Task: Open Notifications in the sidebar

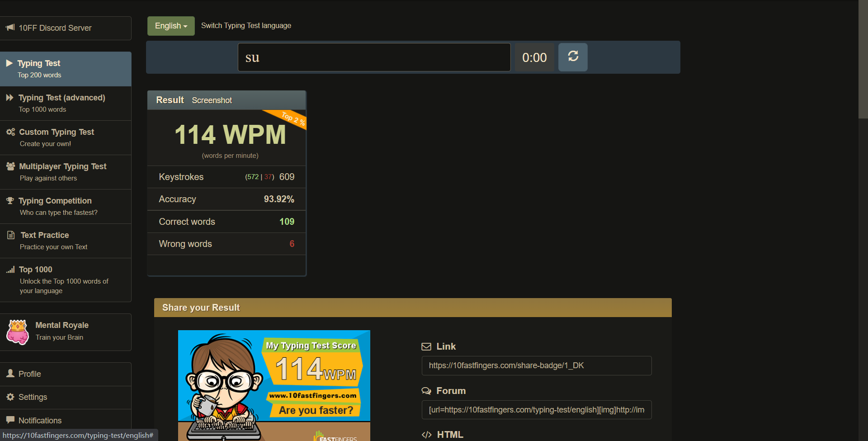Action: [40, 421]
